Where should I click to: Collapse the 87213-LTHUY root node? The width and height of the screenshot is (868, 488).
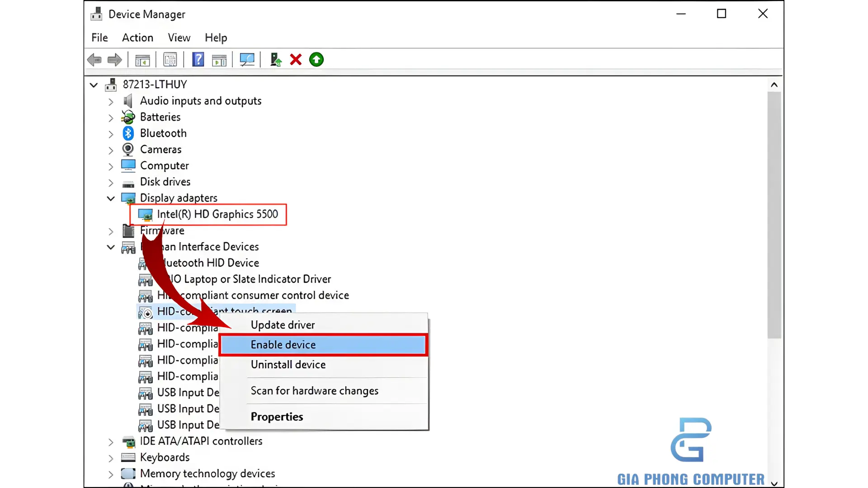(x=94, y=85)
